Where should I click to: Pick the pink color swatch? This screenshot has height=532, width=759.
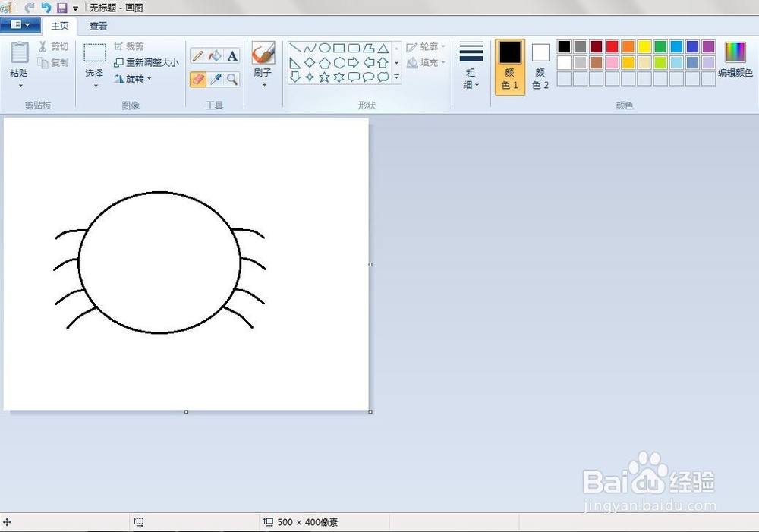click(x=613, y=62)
